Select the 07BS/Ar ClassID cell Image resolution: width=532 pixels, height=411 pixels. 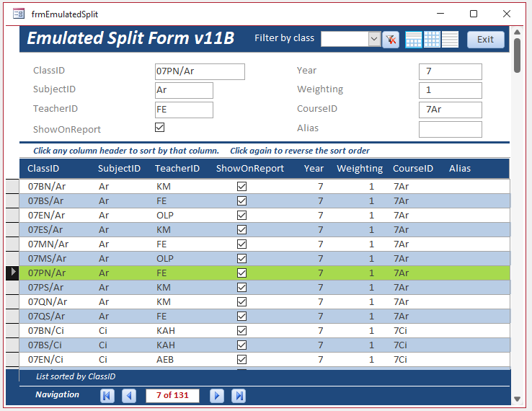coord(45,200)
